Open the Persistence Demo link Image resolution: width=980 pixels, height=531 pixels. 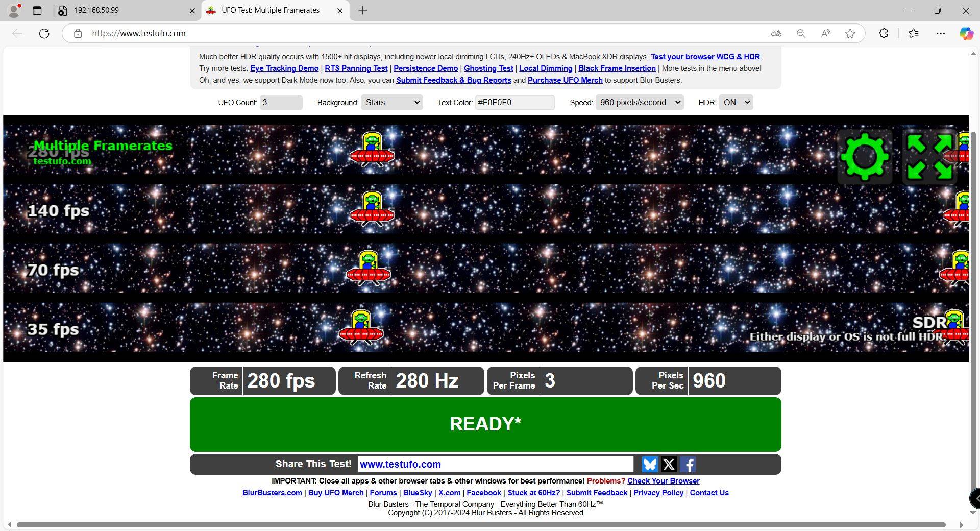(426, 68)
